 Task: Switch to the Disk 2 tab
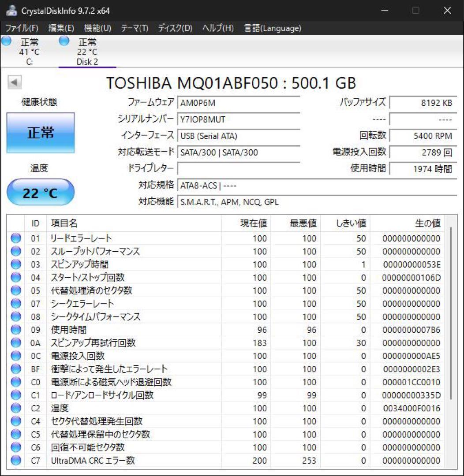(87, 51)
